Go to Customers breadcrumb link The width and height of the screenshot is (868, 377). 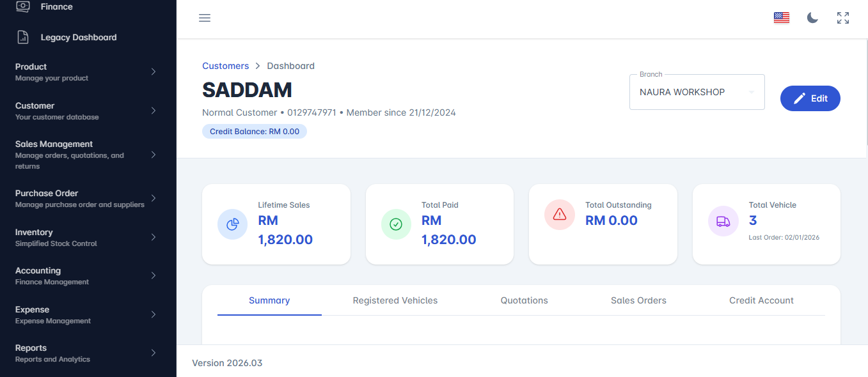[x=225, y=66]
